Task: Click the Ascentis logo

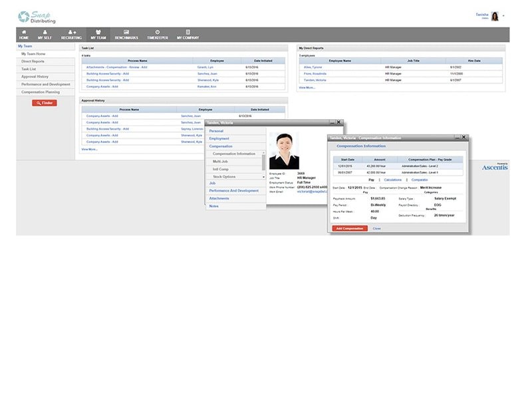Action: [495, 167]
